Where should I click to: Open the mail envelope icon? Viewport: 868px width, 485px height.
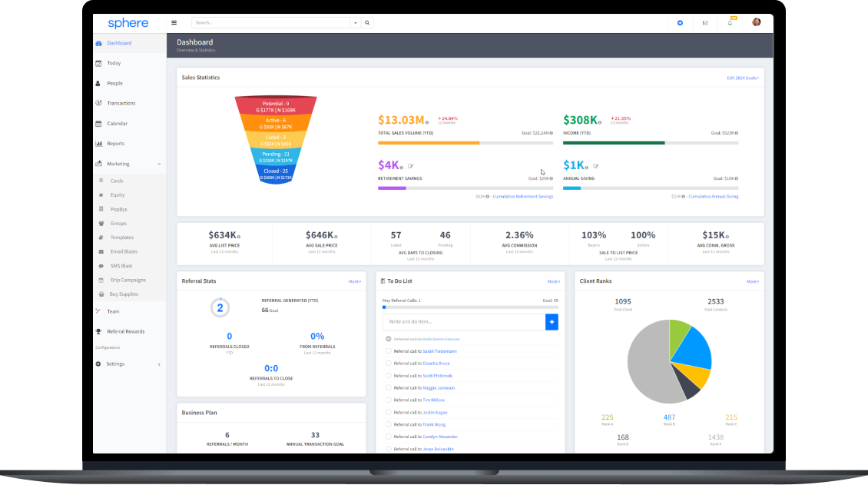pyautogui.click(x=705, y=23)
